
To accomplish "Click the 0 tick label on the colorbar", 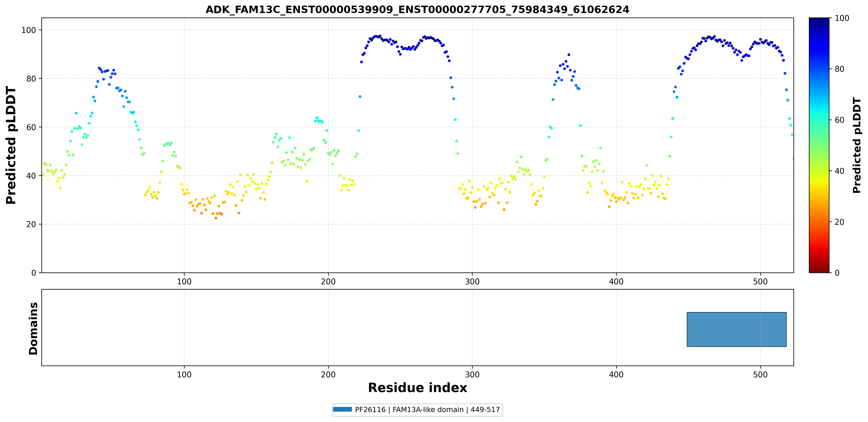I will tap(837, 273).
